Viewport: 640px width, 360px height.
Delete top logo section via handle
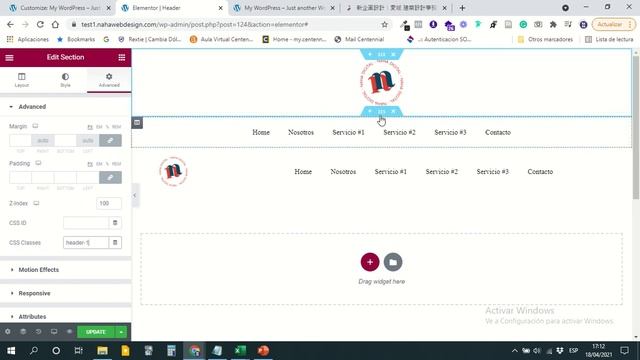pos(393,54)
